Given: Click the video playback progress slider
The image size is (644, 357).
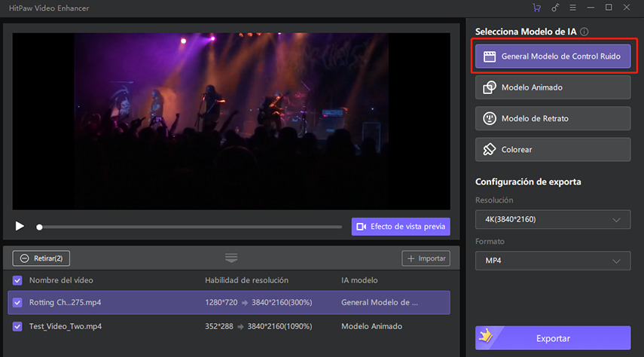Looking at the screenshot, I should point(188,227).
